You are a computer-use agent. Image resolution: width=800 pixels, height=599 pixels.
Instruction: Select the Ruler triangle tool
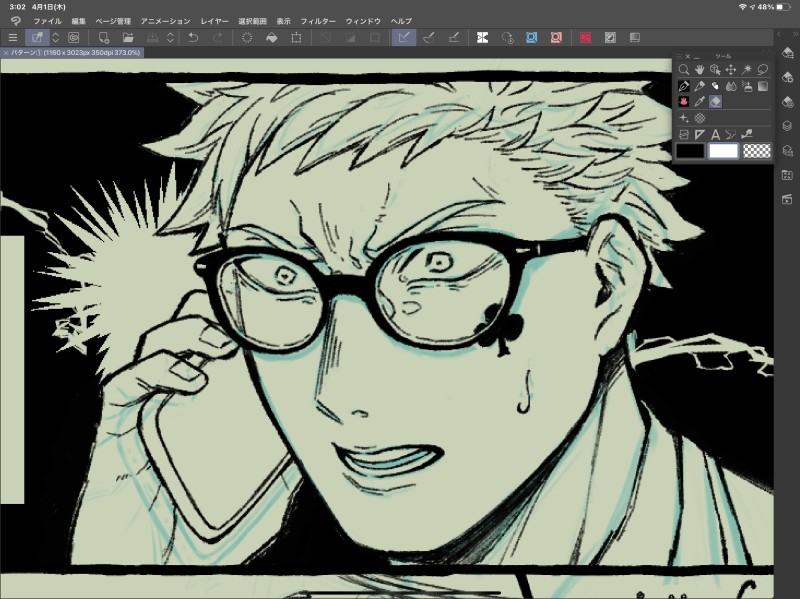(699, 135)
